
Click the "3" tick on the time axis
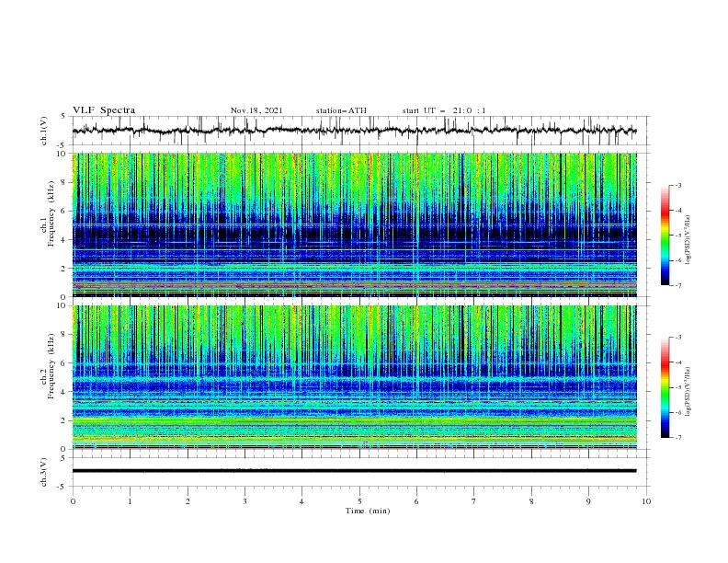245,501
